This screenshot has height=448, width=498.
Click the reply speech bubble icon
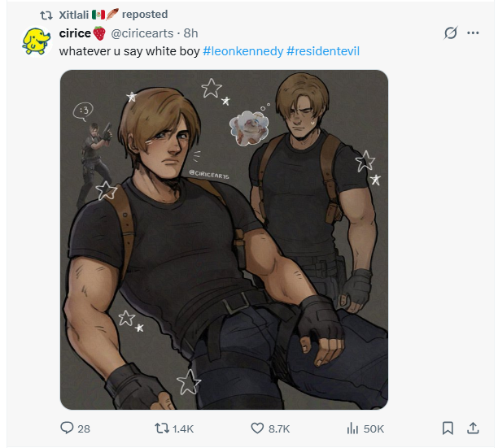(x=67, y=428)
